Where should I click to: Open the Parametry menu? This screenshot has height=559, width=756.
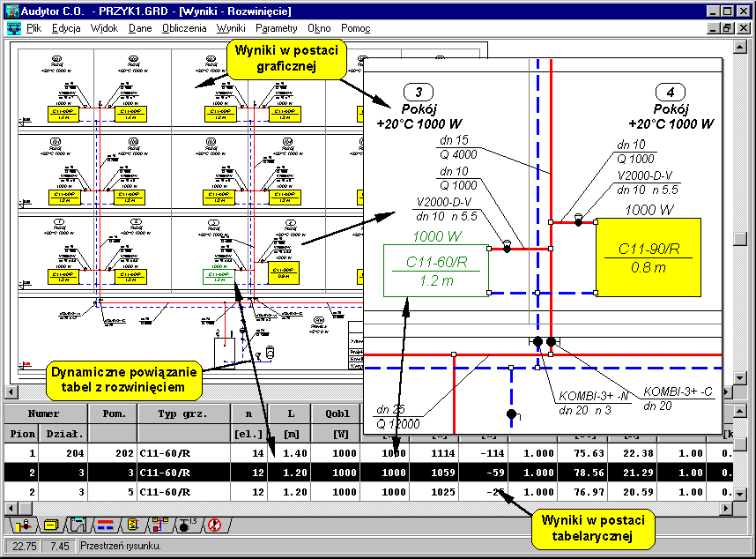[x=276, y=28]
